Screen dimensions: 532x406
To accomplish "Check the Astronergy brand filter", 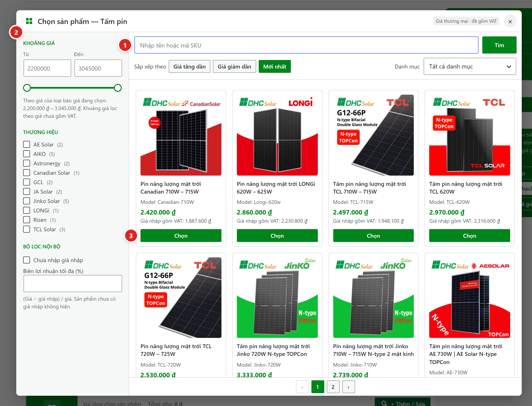I will 27,163.
